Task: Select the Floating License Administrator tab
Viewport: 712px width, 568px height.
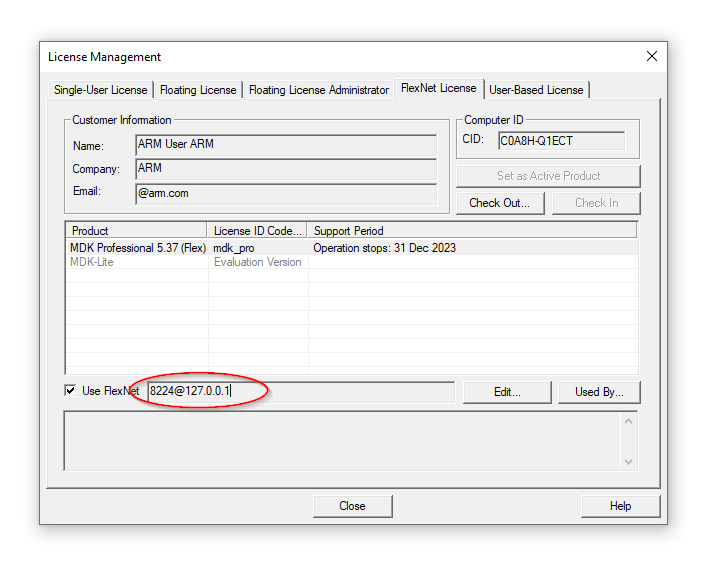Action: (318, 90)
